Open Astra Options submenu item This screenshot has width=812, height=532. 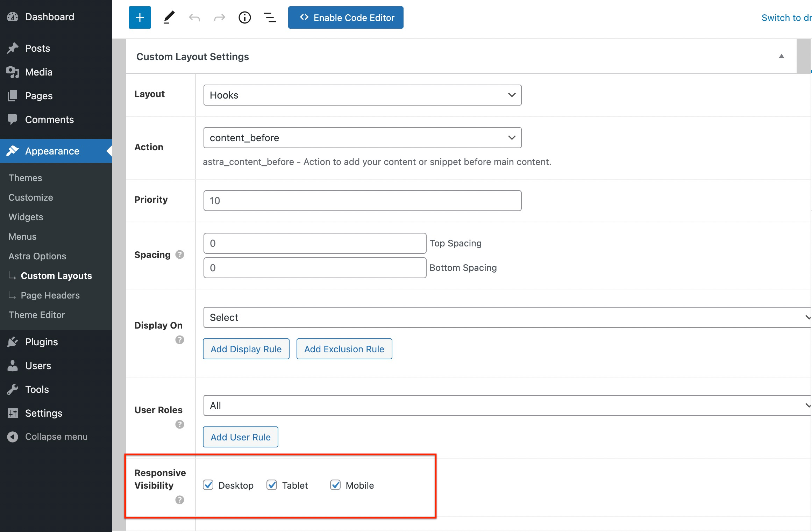click(x=37, y=256)
